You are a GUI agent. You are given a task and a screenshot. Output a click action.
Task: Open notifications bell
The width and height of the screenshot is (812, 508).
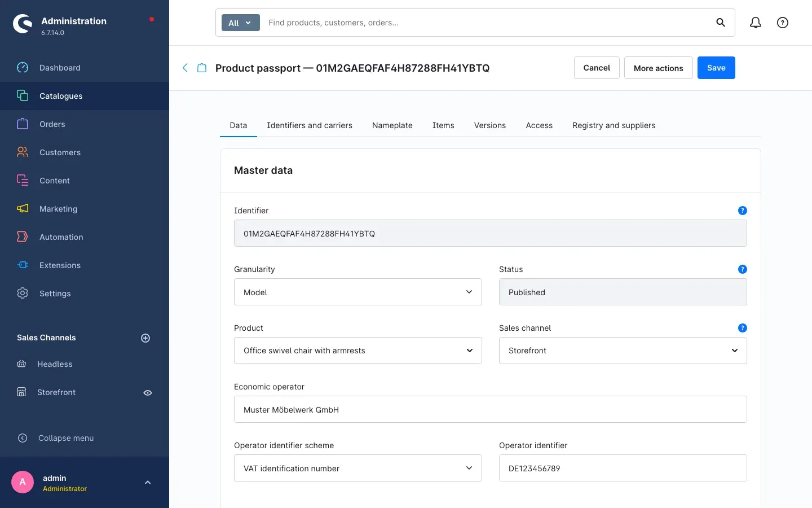click(756, 23)
